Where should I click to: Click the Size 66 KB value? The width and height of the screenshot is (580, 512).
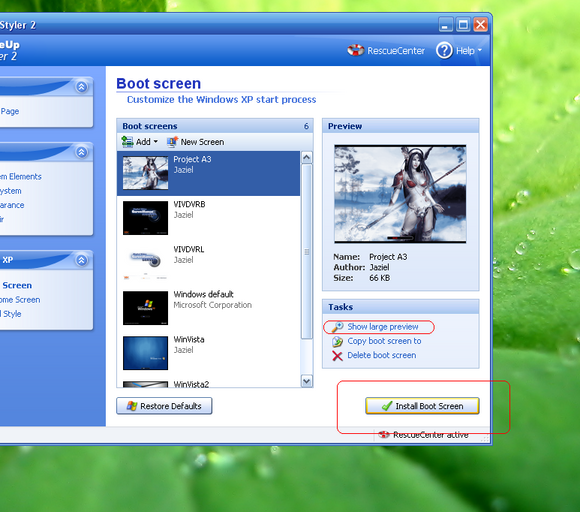point(380,278)
